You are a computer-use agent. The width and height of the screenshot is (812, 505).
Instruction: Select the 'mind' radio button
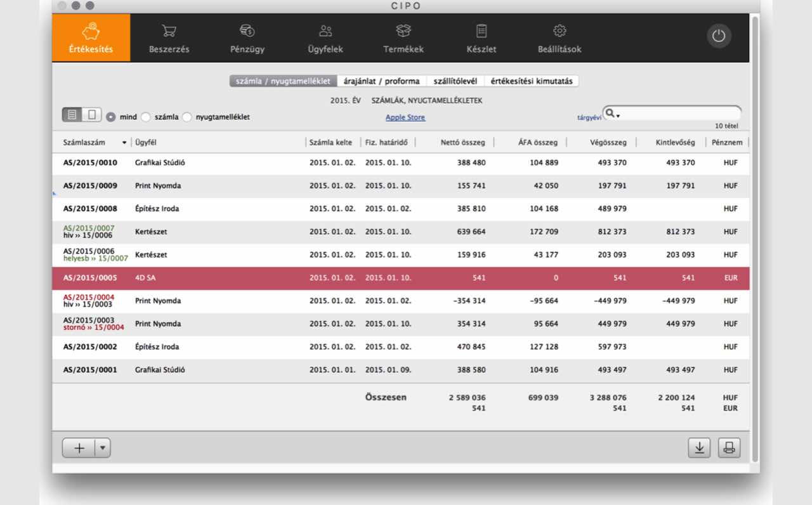click(111, 117)
